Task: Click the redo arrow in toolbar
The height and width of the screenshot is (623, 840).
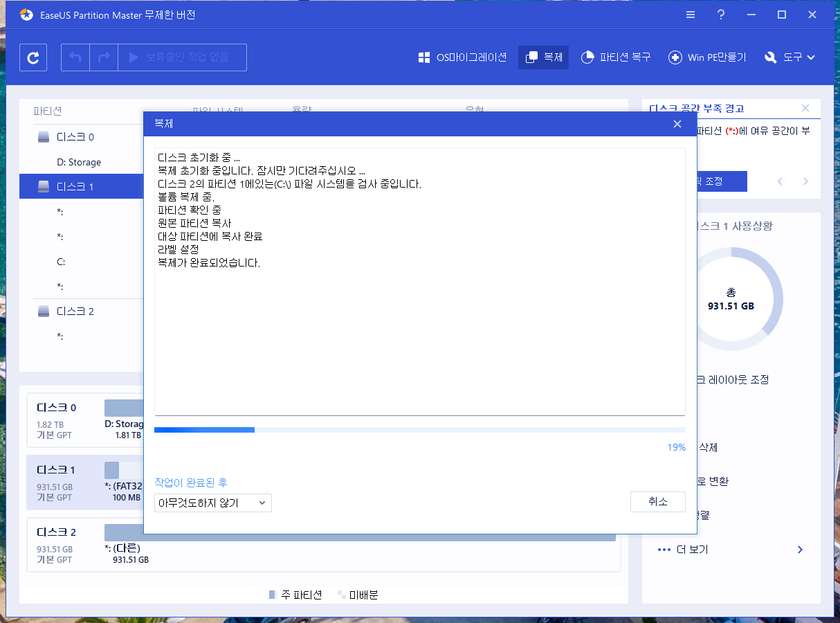Action: pos(104,57)
